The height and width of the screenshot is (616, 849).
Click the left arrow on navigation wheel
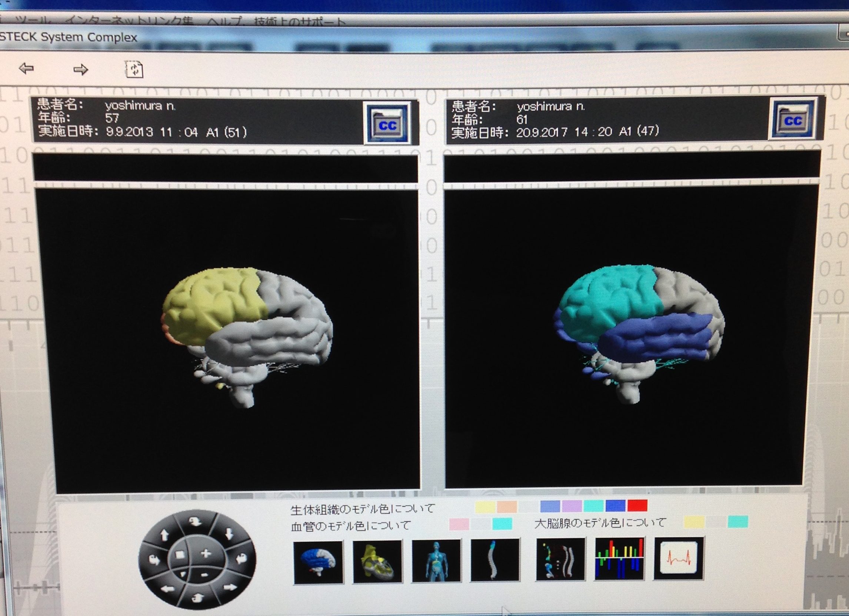[x=167, y=590]
